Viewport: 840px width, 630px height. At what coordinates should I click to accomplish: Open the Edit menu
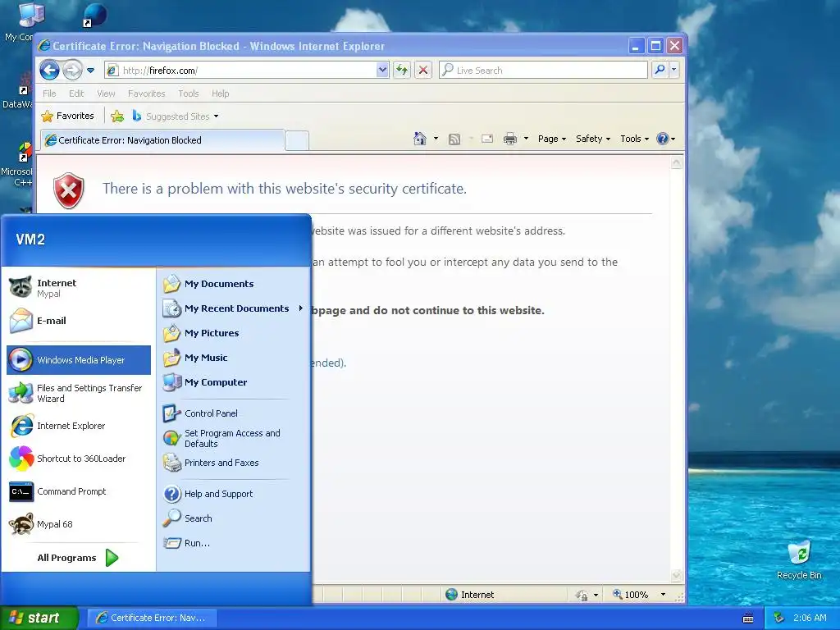pos(76,94)
